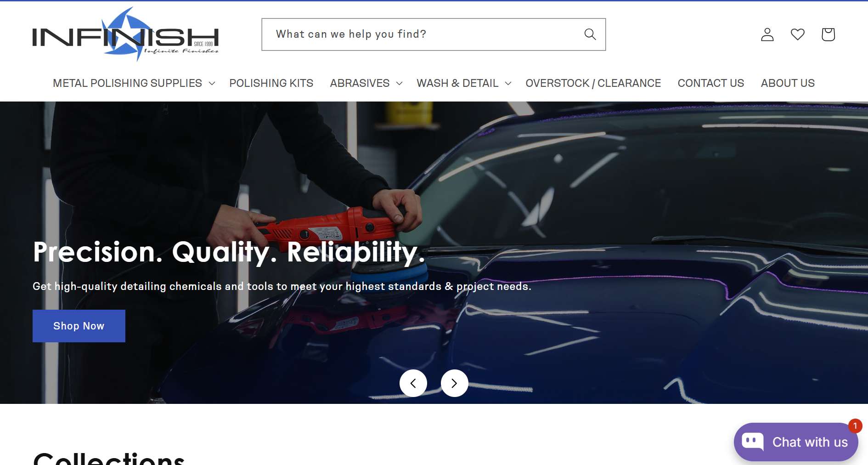The width and height of the screenshot is (868, 465).
Task: Open the wishlist heart icon
Action: [798, 34]
